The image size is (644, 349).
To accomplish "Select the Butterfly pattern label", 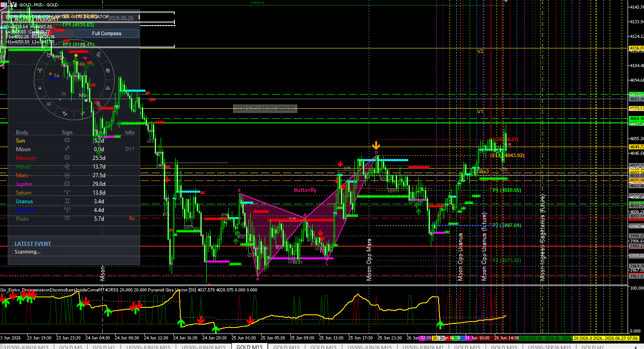I will [x=305, y=190].
